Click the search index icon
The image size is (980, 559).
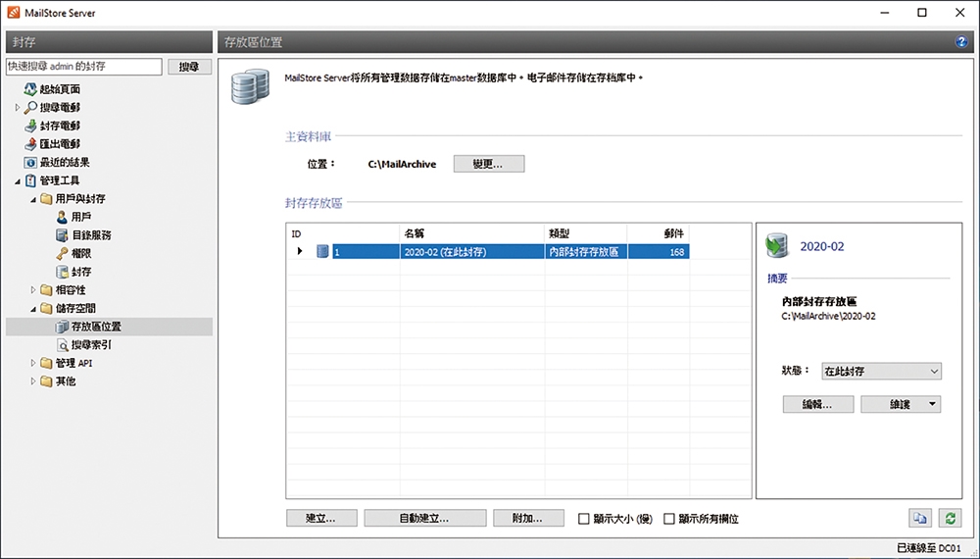pos(62,344)
